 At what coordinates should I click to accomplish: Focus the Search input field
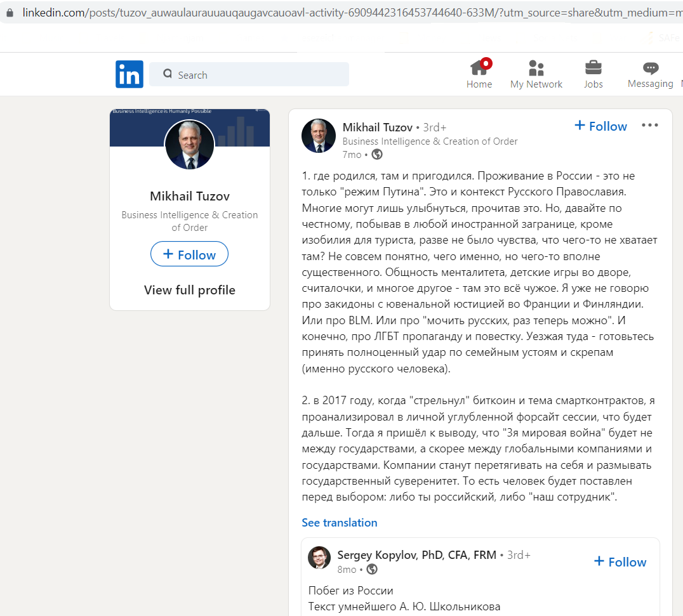click(x=249, y=74)
